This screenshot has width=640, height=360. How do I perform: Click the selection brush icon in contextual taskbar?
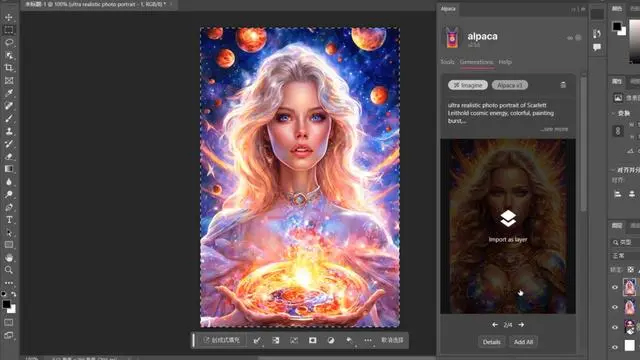click(x=257, y=340)
